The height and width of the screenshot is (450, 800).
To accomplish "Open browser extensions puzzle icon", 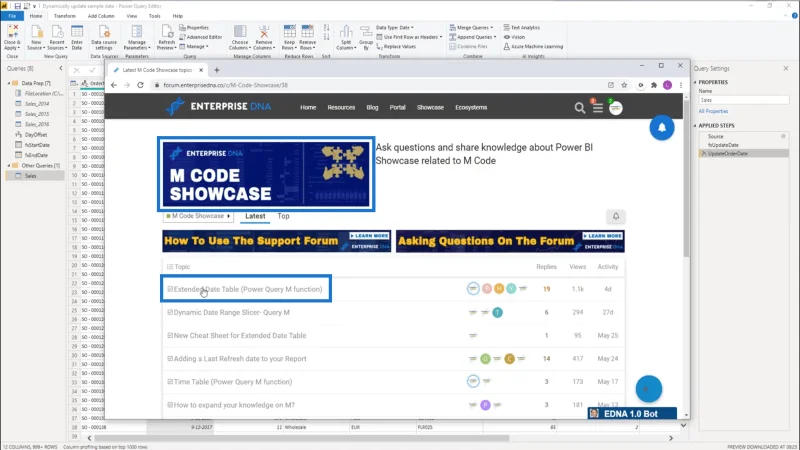I will click(654, 85).
